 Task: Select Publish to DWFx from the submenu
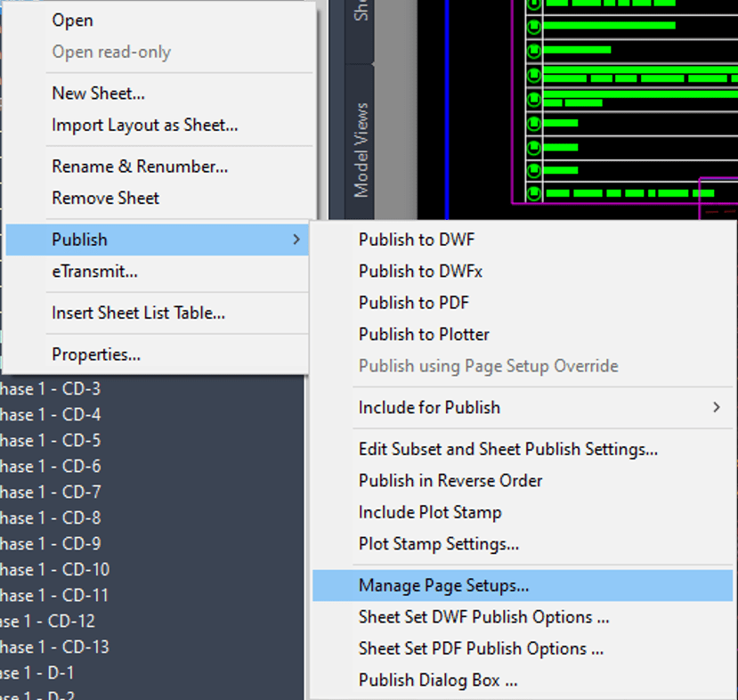pyautogui.click(x=417, y=271)
